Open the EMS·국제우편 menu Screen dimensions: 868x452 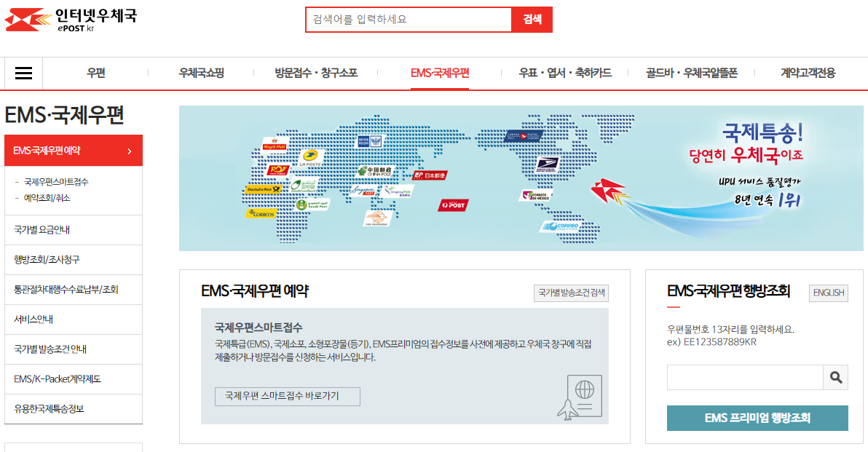440,73
